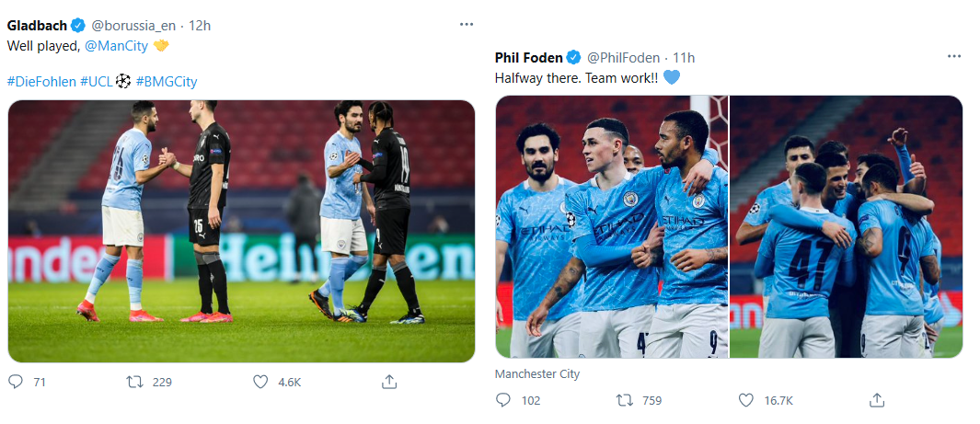980x424 pixels.
Task: Open the #UCL hashtag
Action: pos(96,81)
